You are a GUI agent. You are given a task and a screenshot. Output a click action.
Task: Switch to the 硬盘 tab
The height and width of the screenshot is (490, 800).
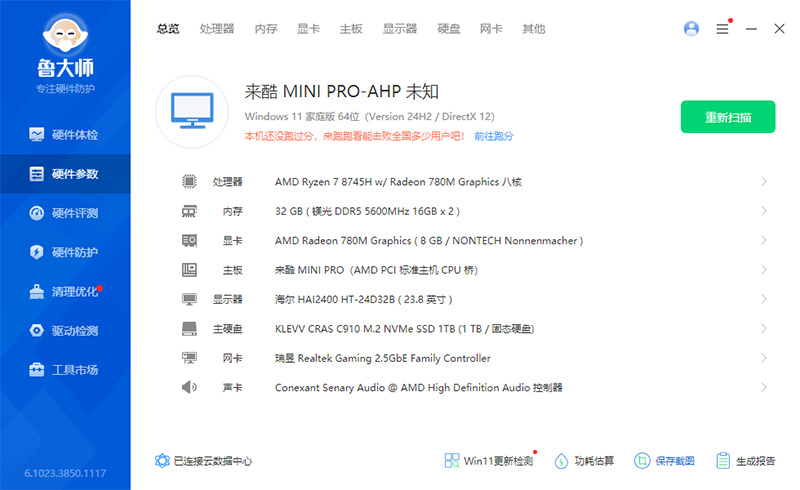pos(449,29)
